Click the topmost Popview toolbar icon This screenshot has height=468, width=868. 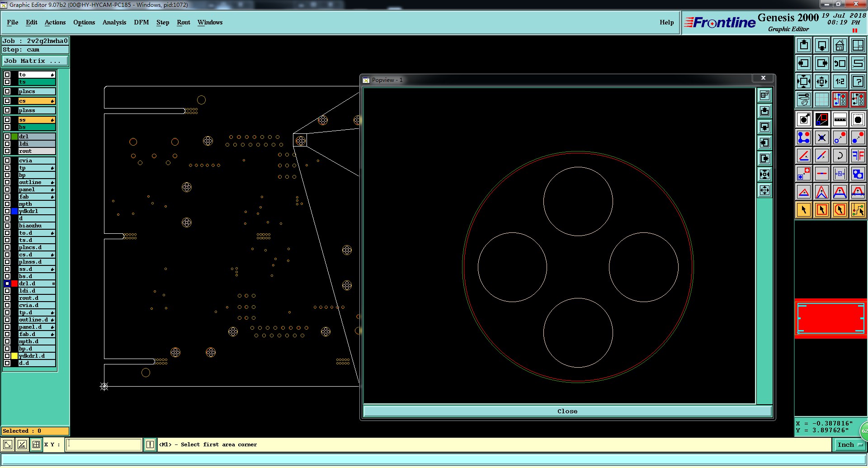pos(764,95)
